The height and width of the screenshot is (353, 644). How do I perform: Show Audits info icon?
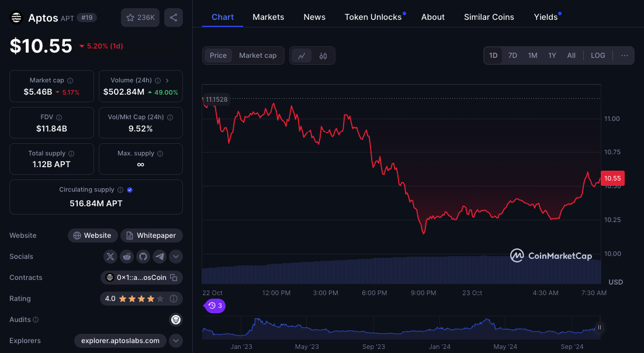pyautogui.click(x=36, y=320)
